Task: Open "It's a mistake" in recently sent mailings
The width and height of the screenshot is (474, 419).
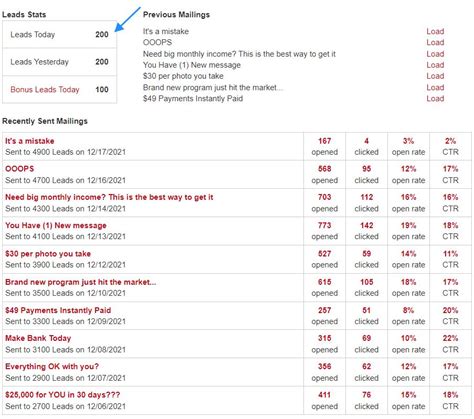Action: [x=30, y=141]
